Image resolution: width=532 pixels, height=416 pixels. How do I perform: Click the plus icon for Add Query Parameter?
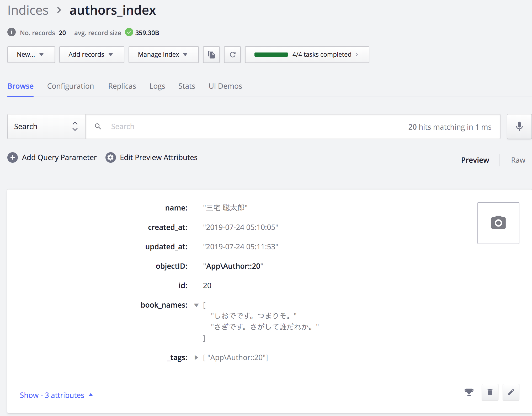tap(13, 157)
